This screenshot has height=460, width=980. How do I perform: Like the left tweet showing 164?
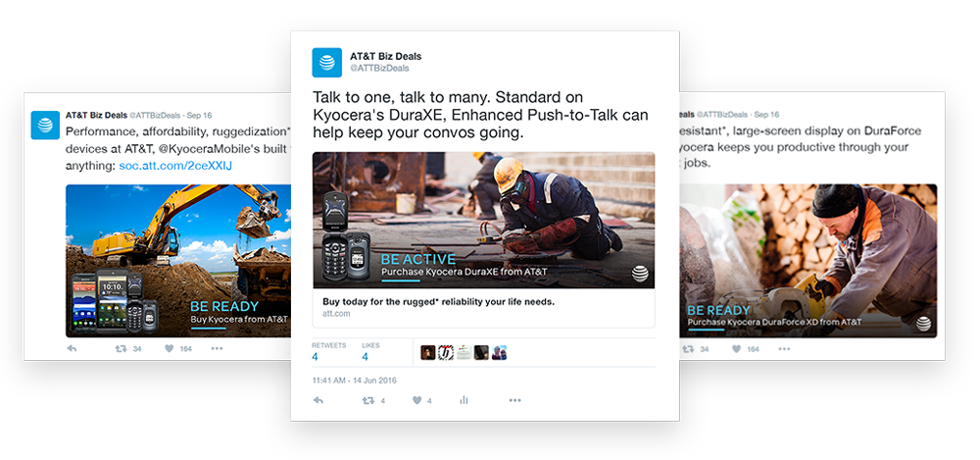[169, 348]
